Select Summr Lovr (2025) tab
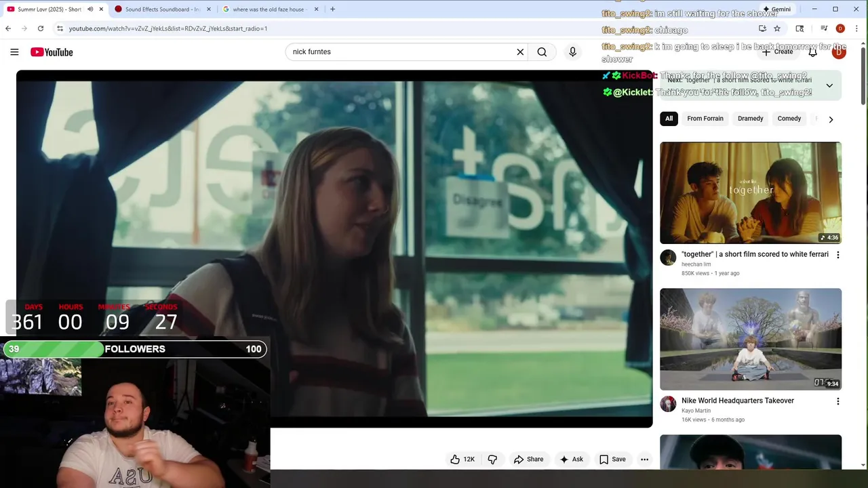This screenshot has height=488, width=868. tap(49, 9)
